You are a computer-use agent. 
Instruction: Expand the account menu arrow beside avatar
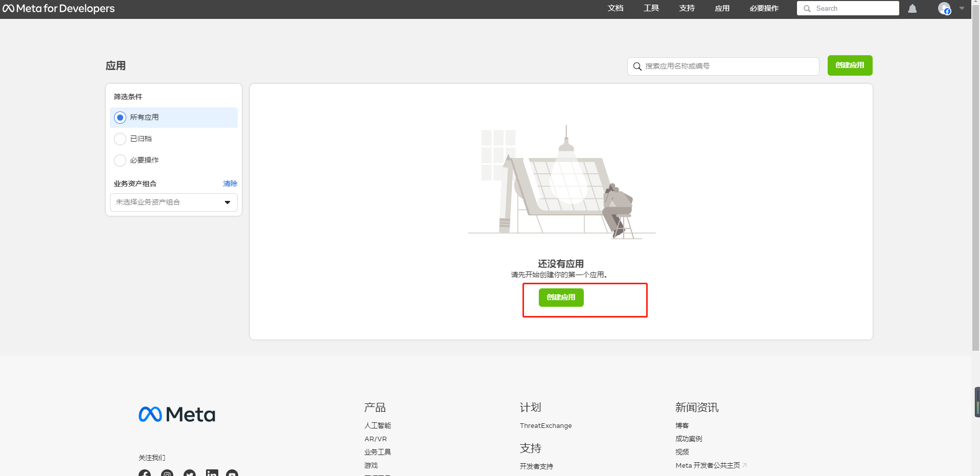click(962, 8)
